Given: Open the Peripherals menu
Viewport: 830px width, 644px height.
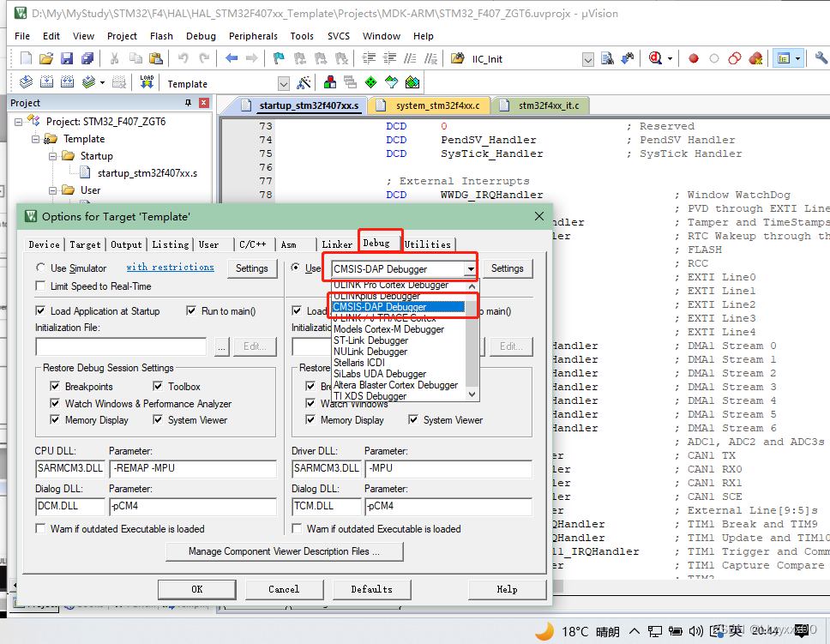Looking at the screenshot, I should tap(253, 36).
